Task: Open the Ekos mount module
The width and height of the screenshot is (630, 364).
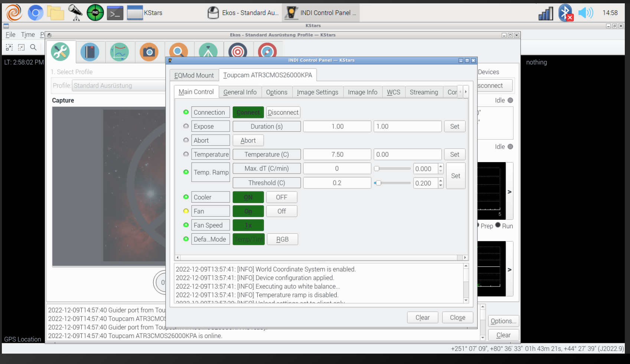Action: pos(208,51)
